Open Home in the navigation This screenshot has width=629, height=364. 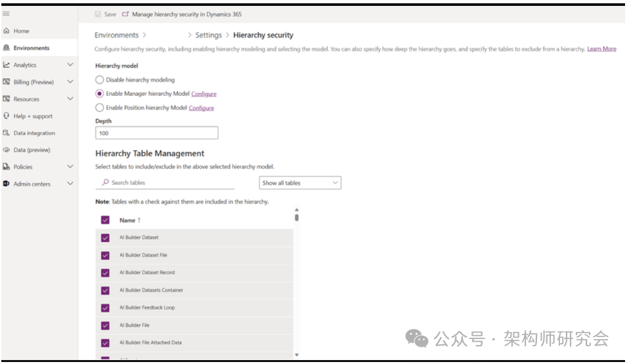click(21, 31)
